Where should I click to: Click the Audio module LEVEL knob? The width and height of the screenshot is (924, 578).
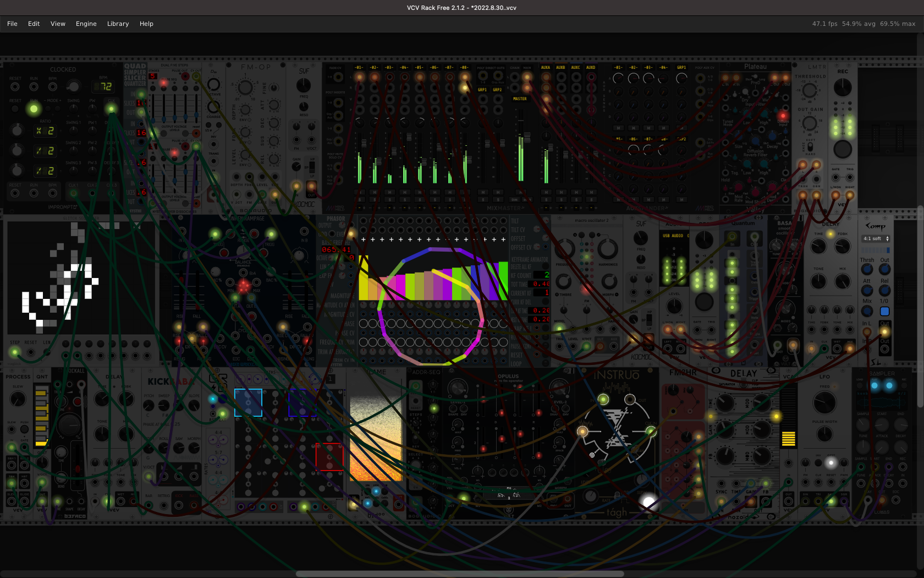pyautogui.click(x=674, y=306)
